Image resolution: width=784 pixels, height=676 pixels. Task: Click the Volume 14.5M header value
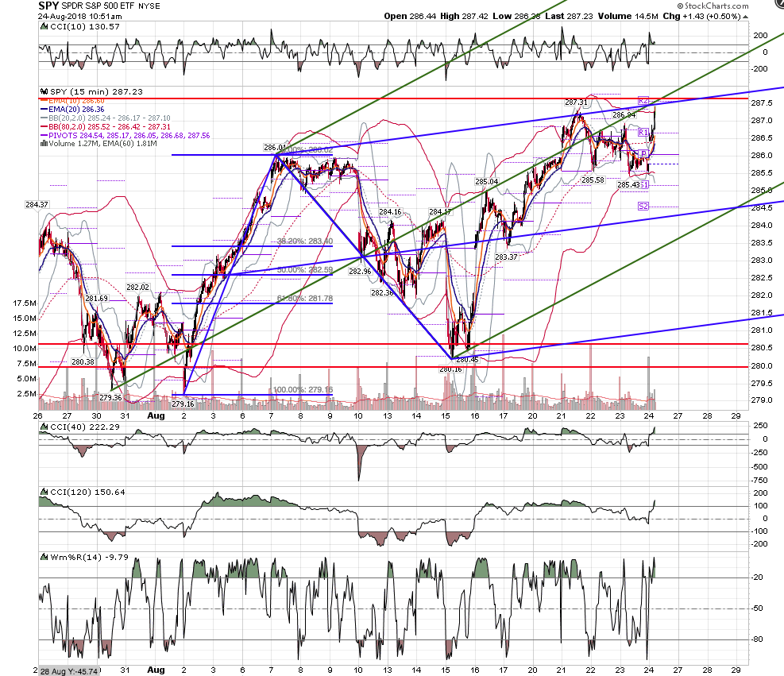click(x=628, y=17)
